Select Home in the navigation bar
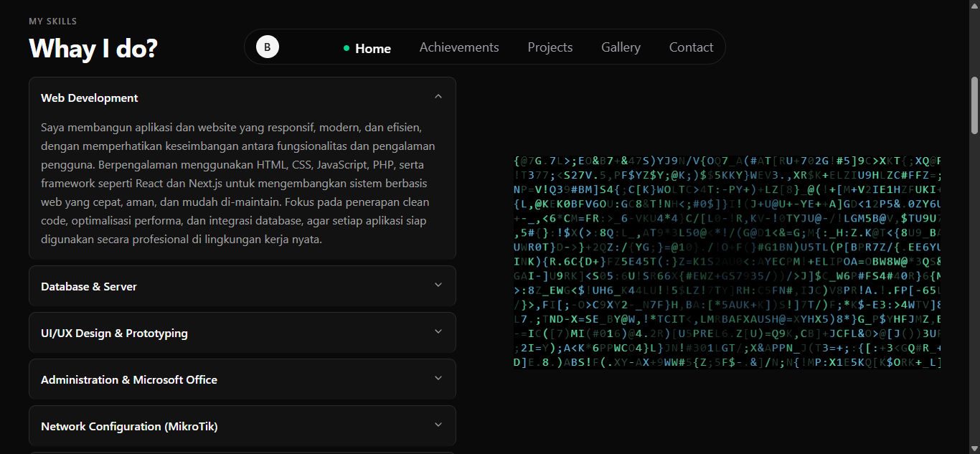The width and height of the screenshot is (980, 454). point(372,48)
